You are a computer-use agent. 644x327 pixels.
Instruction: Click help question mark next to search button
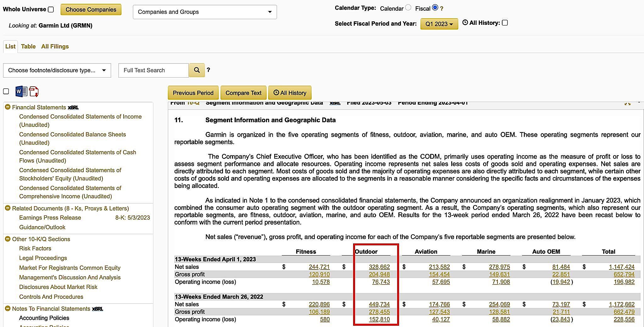pyautogui.click(x=208, y=70)
